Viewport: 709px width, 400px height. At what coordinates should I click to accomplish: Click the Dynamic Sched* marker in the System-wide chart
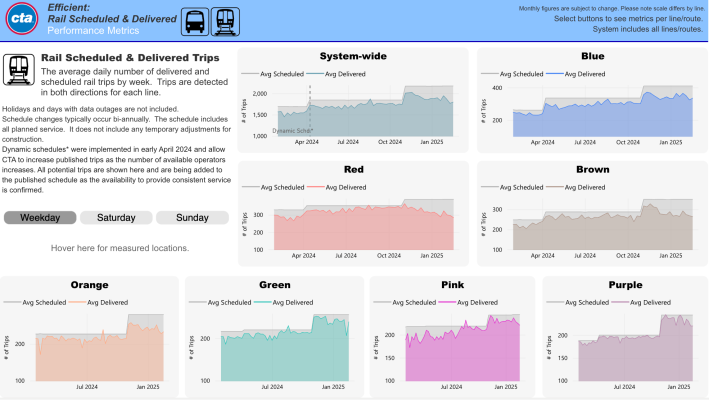coord(292,131)
